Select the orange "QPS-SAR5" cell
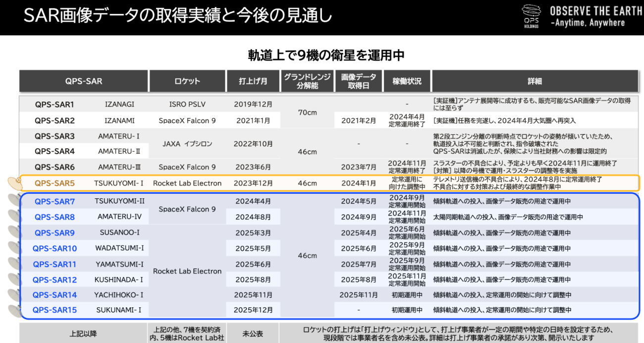The image size is (644, 343). [x=54, y=183]
